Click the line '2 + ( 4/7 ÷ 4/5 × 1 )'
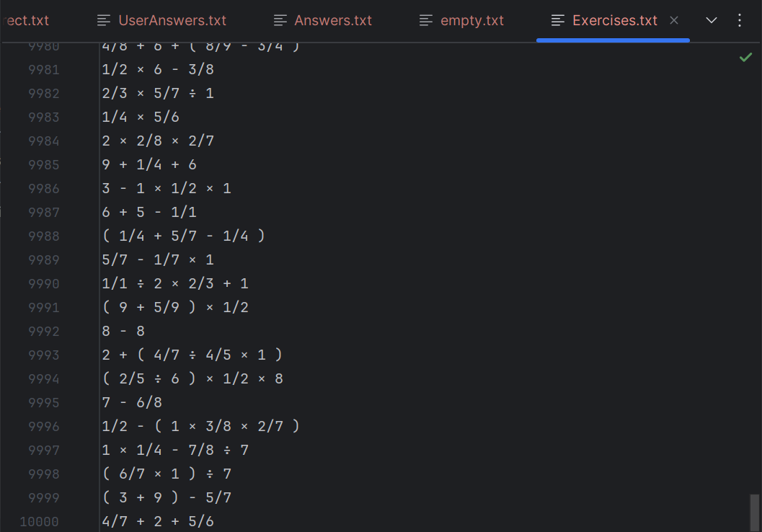 [192, 355]
